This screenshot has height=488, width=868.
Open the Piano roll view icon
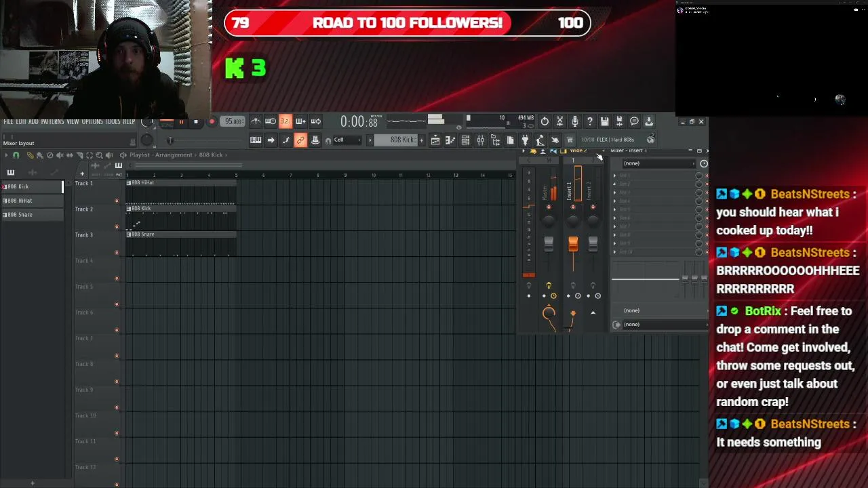click(x=450, y=140)
